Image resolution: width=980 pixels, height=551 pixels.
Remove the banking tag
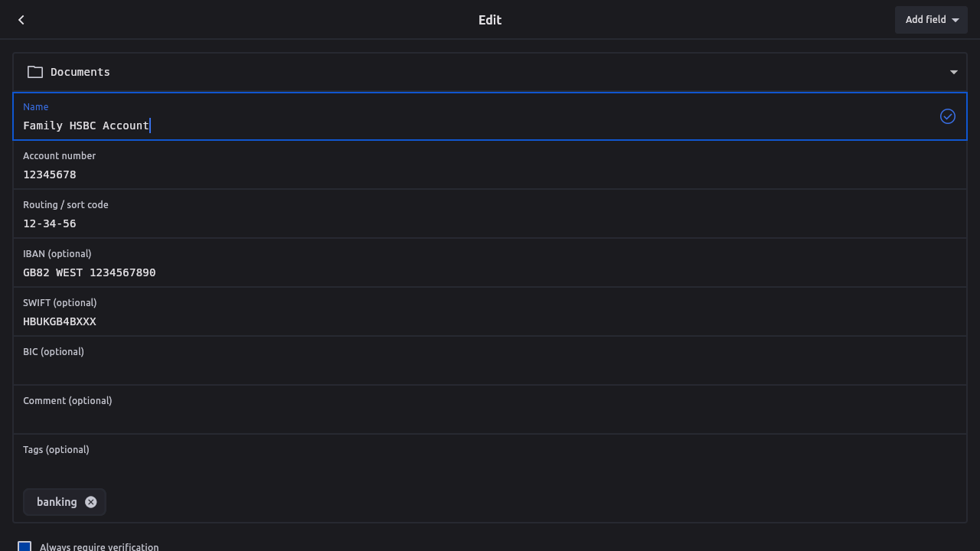point(91,502)
